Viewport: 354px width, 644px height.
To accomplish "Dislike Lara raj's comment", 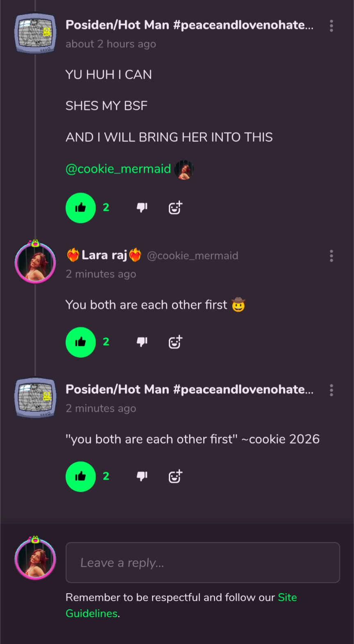I will [x=142, y=342].
